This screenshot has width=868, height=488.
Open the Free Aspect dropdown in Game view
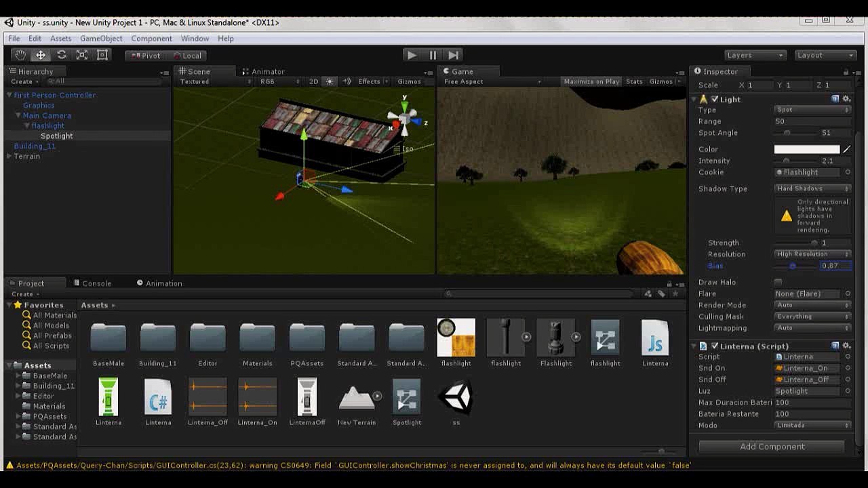(492, 81)
